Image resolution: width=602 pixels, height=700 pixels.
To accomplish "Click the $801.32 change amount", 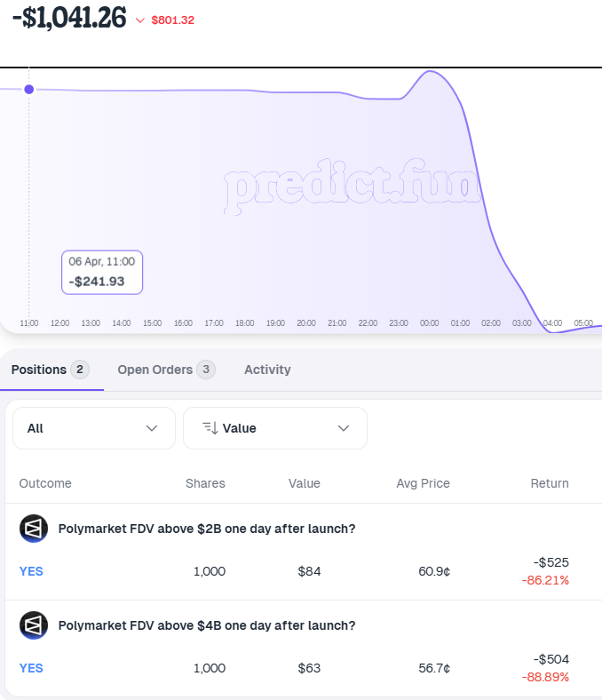I will click(173, 20).
